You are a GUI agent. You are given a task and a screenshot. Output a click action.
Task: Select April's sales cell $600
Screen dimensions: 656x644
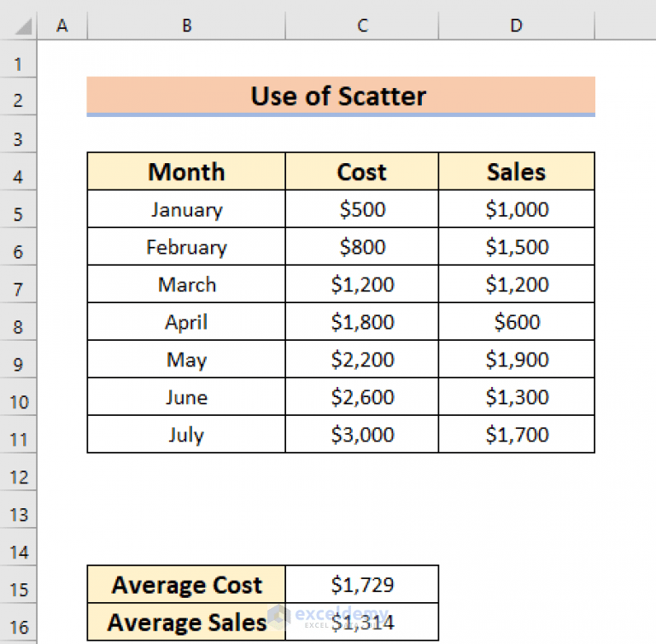tap(516, 322)
